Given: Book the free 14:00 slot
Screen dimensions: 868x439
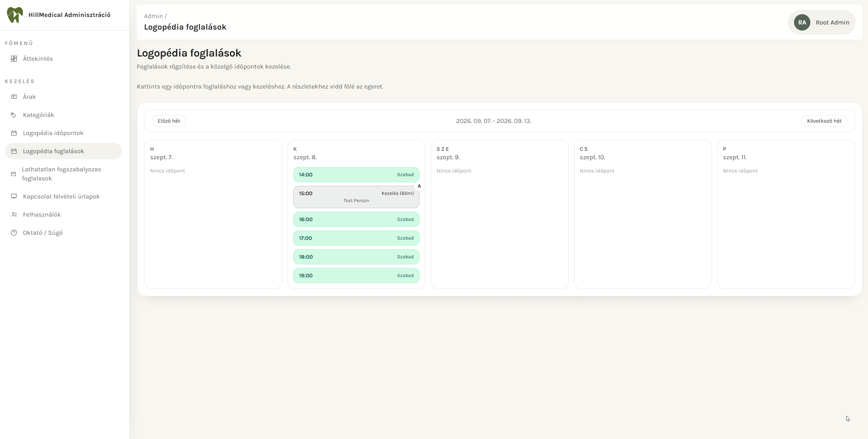Looking at the screenshot, I should [356, 175].
